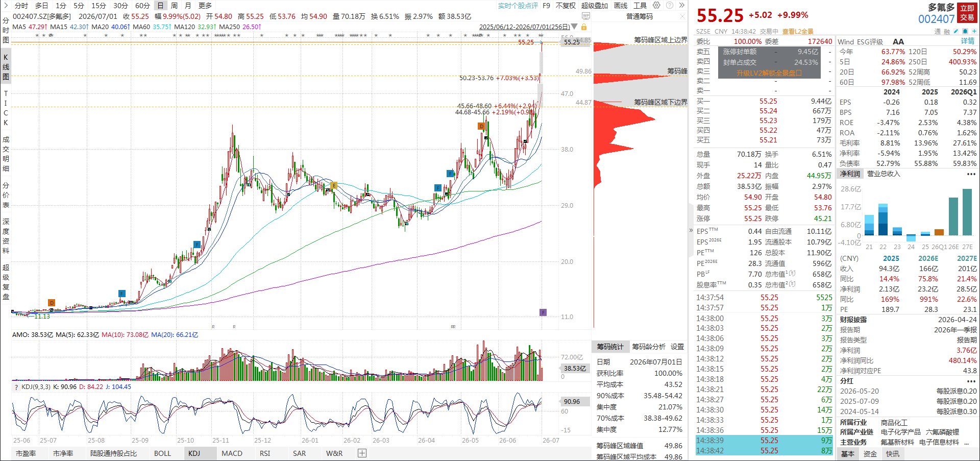
Task: Open the date range dropdown triangle
Action: pos(574,27)
